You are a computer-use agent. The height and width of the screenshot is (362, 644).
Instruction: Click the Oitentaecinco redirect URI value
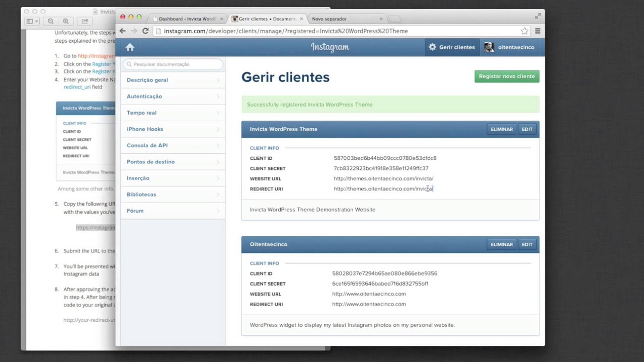(x=369, y=304)
